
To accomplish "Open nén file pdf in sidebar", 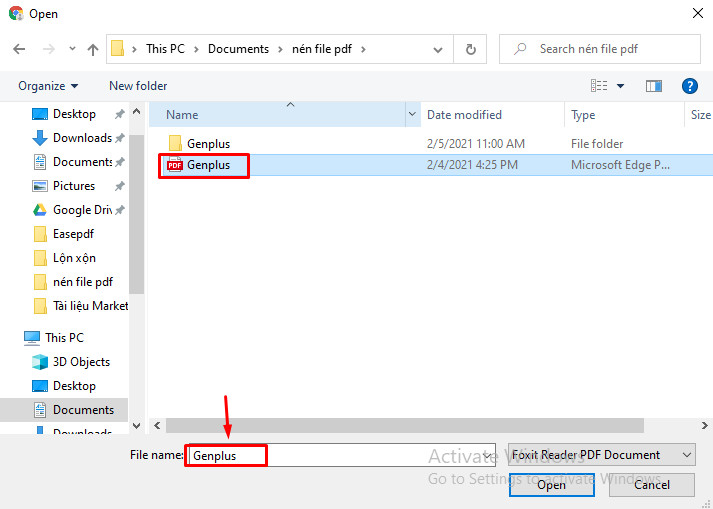I will click(73, 282).
